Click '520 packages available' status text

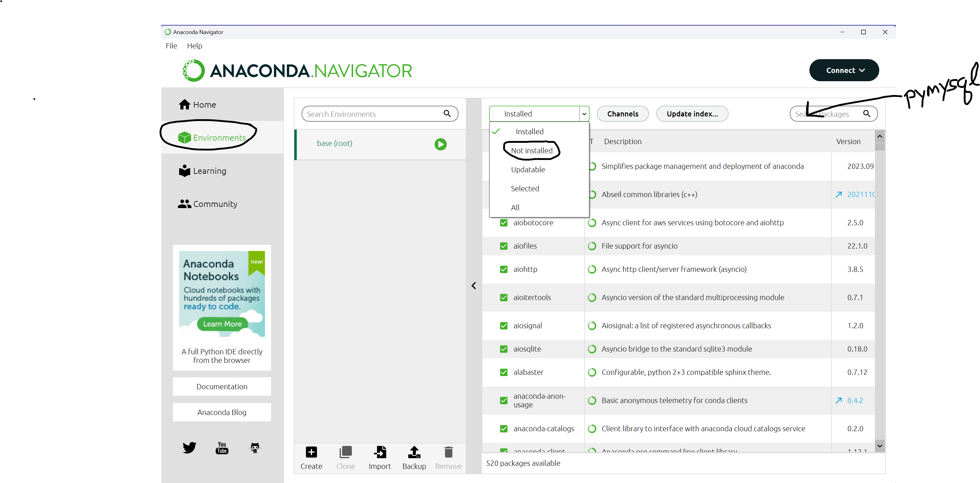523,463
